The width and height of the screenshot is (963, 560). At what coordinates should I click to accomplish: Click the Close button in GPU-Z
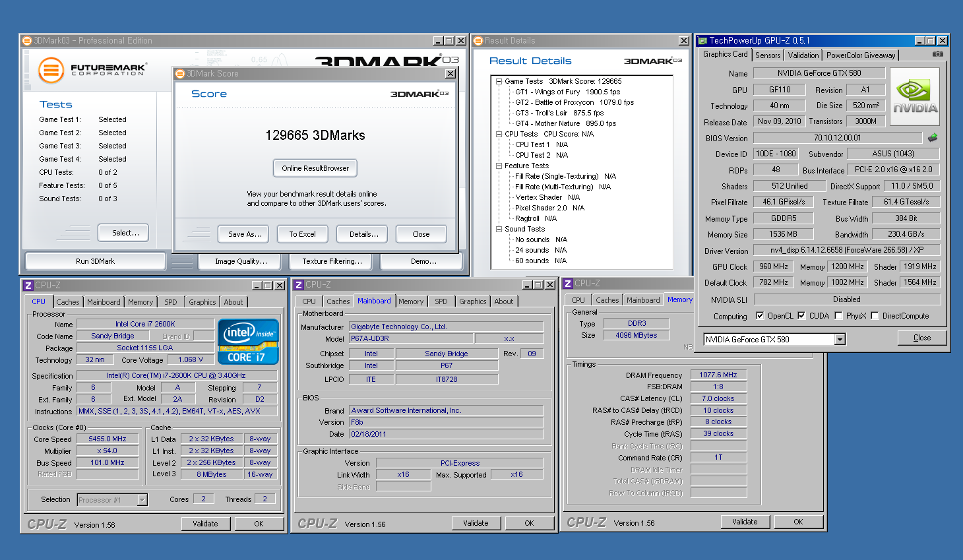[x=922, y=338]
